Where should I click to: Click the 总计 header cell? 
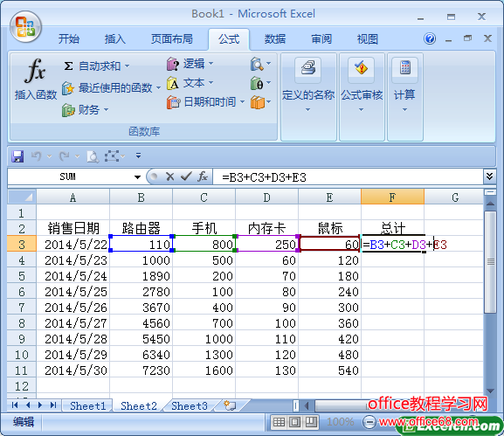click(x=392, y=228)
